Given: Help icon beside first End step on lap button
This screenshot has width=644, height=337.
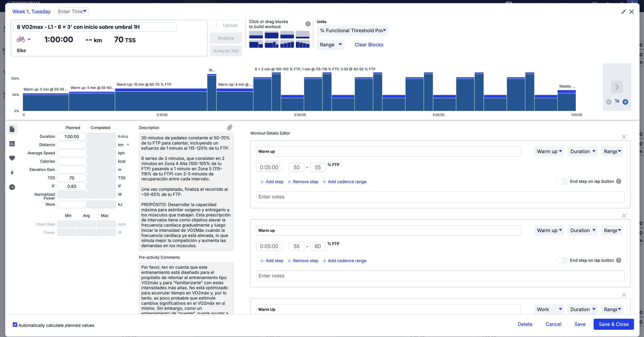Looking at the screenshot, I should point(619,181).
